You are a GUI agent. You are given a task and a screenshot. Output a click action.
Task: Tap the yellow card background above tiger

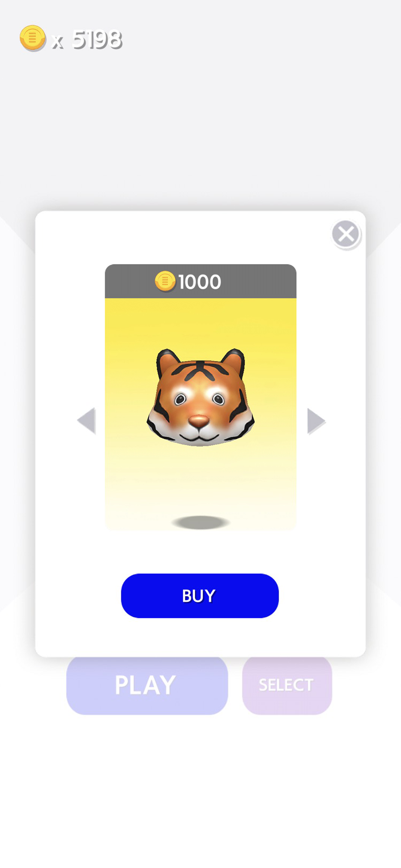[x=200, y=322]
